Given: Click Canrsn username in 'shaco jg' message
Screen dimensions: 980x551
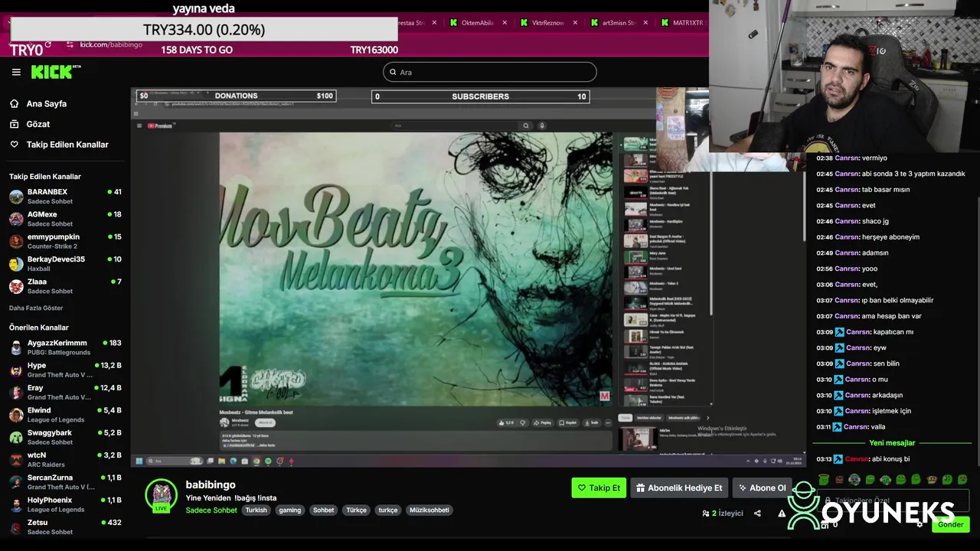Looking at the screenshot, I should (x=847, y=221).
